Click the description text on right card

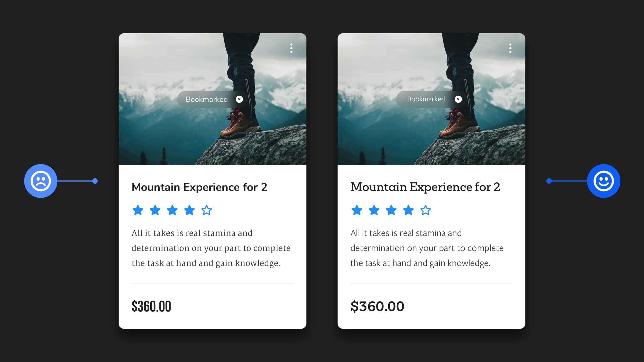[x=427, y=248]
